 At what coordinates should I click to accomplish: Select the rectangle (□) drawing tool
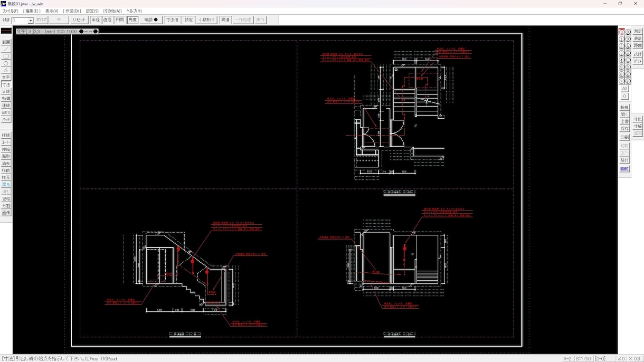point(6,56)
